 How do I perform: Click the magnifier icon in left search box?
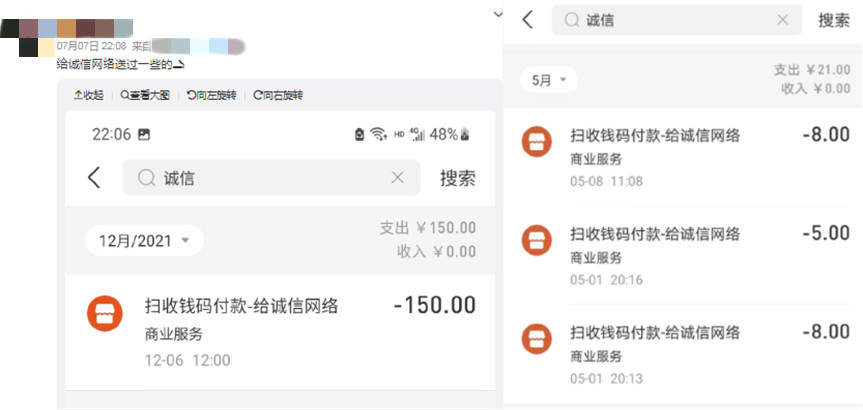pos(146,178)
